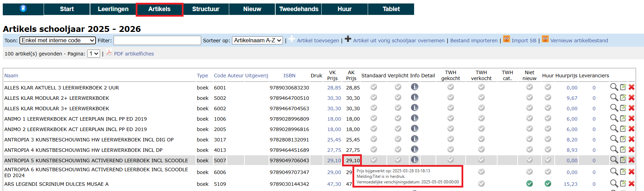Delete ARS LEGENDI SCRINIUM article
Screen dimensions: 644x191
[632, 184]
